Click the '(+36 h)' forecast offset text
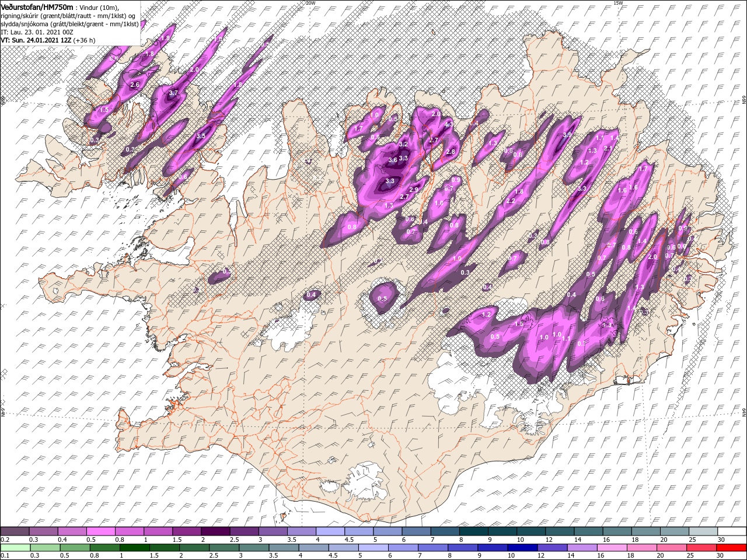 [x=85, y=40]
